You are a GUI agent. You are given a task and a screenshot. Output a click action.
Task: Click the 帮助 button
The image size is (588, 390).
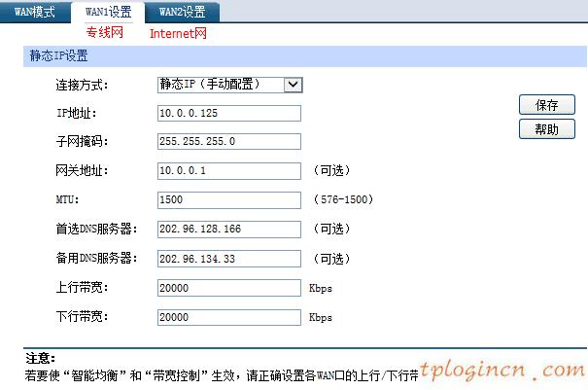547,129
